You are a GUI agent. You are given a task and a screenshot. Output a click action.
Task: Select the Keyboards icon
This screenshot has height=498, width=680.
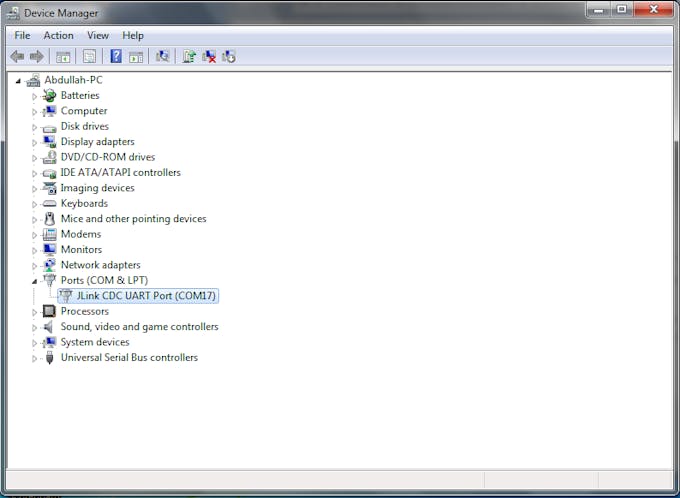(49, 203)
